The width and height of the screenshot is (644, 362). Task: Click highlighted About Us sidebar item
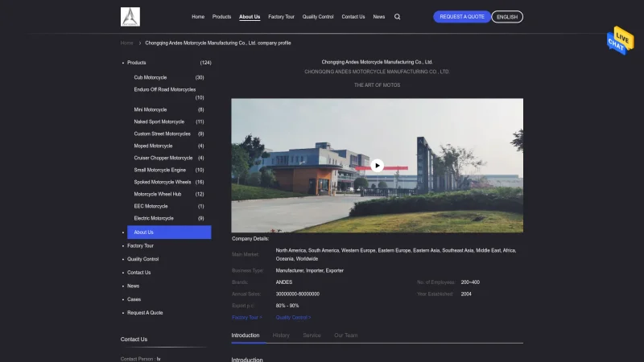click(x=169, y=232)
